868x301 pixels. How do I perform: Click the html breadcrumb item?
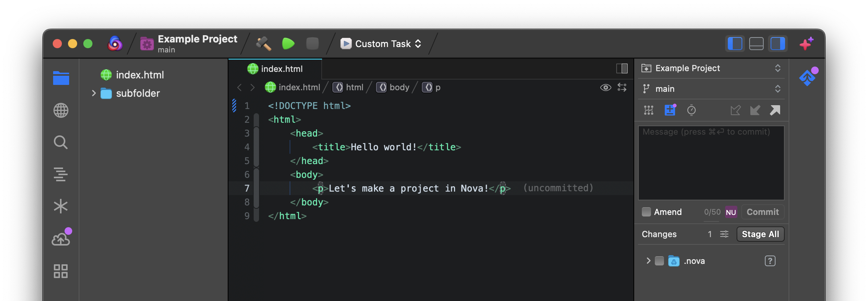tap(348, 88)
